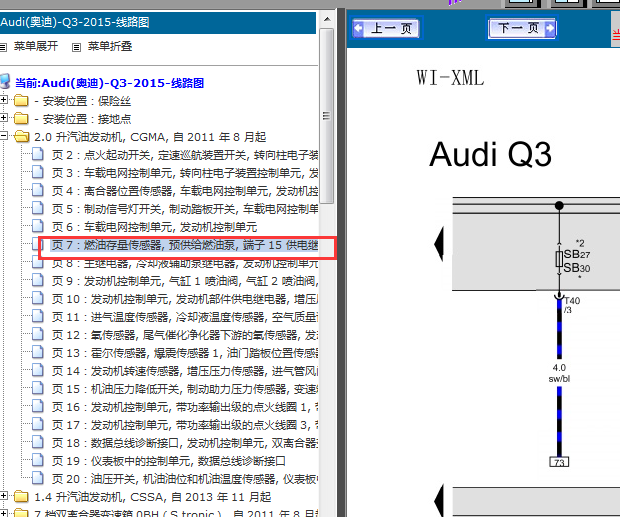Screen dimensions: 620x517
Task: Open 页 17：发动机控制单元 点火线圈 3
Action: 185,425
